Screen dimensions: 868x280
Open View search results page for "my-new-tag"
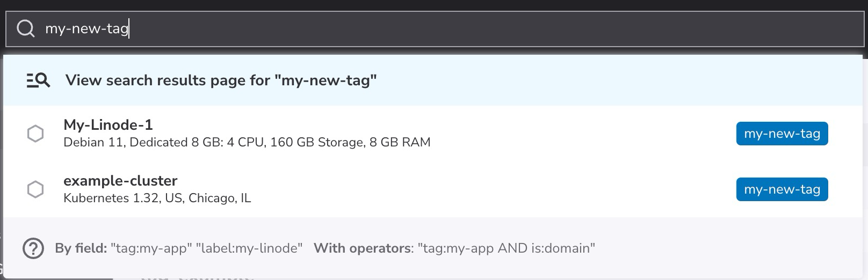pyautogui.click(x=221, y=80)
